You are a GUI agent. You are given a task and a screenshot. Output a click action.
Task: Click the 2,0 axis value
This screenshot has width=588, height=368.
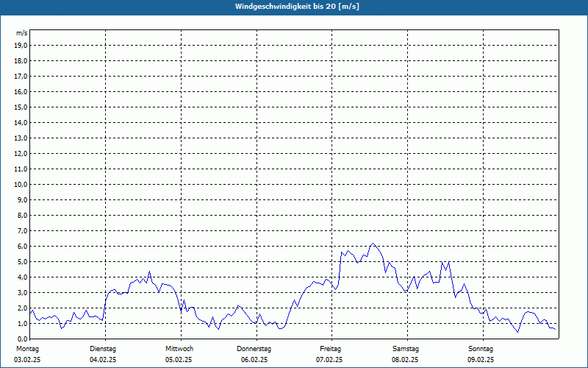pyautogui.click(x=23, y=308)
